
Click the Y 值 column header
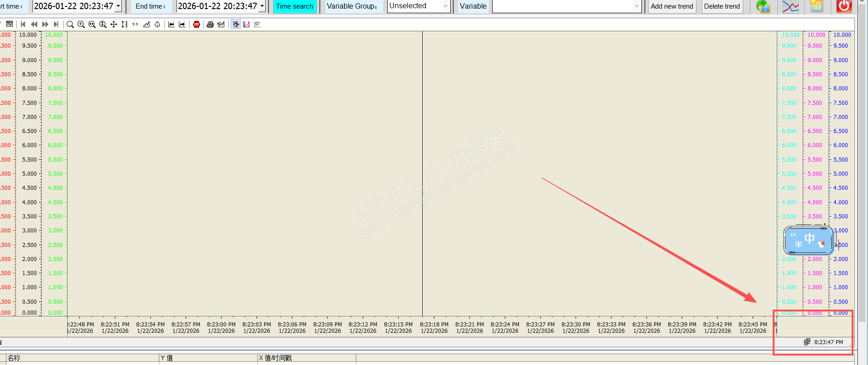(x=208, y=358)
